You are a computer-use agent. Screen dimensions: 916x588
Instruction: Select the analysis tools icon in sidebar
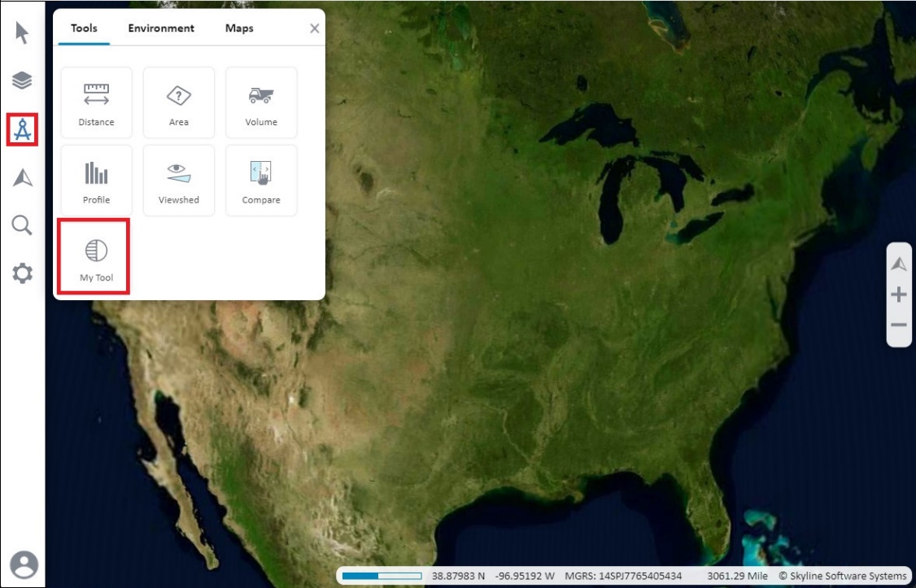(x=22, y=128)
